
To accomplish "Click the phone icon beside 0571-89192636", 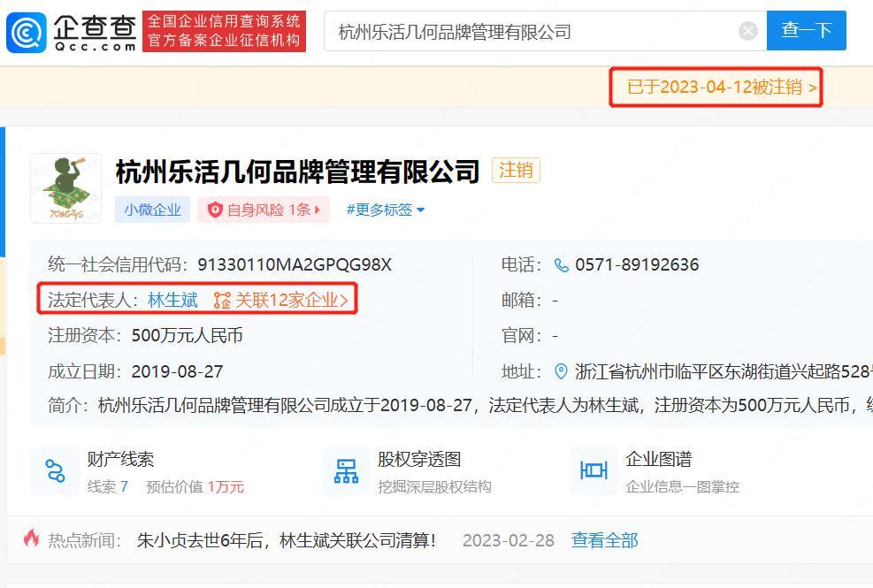I will (x=561, y=265).
